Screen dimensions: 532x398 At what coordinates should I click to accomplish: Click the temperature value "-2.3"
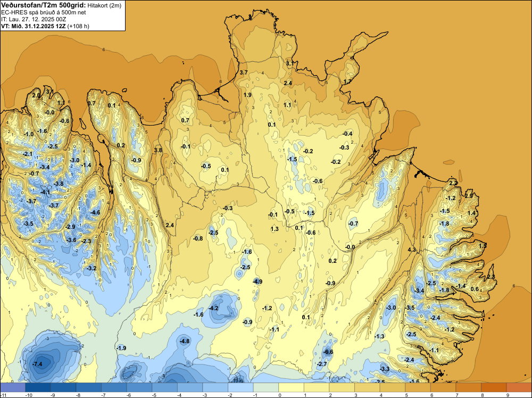(x=87, y=241)
